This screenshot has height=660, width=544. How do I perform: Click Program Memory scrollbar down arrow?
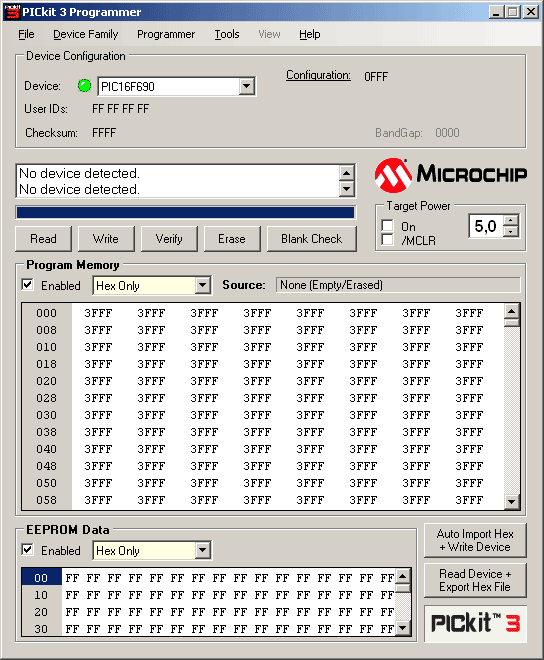point(512,501)
